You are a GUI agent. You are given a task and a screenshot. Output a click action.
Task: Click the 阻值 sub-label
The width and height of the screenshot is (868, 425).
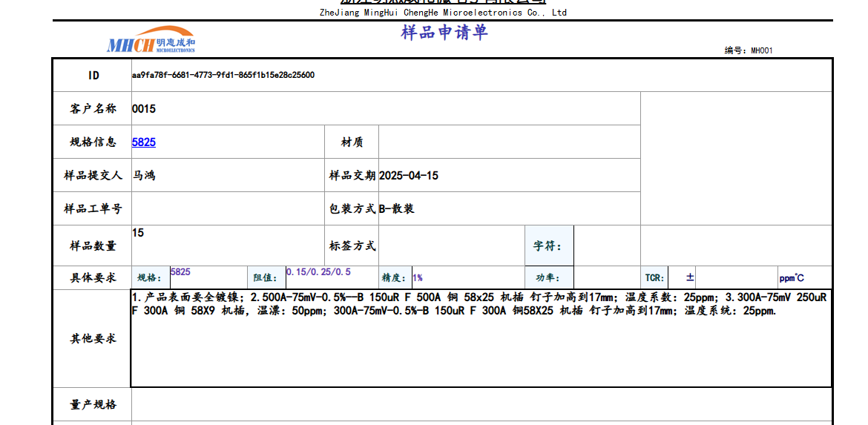click(266, 278)
